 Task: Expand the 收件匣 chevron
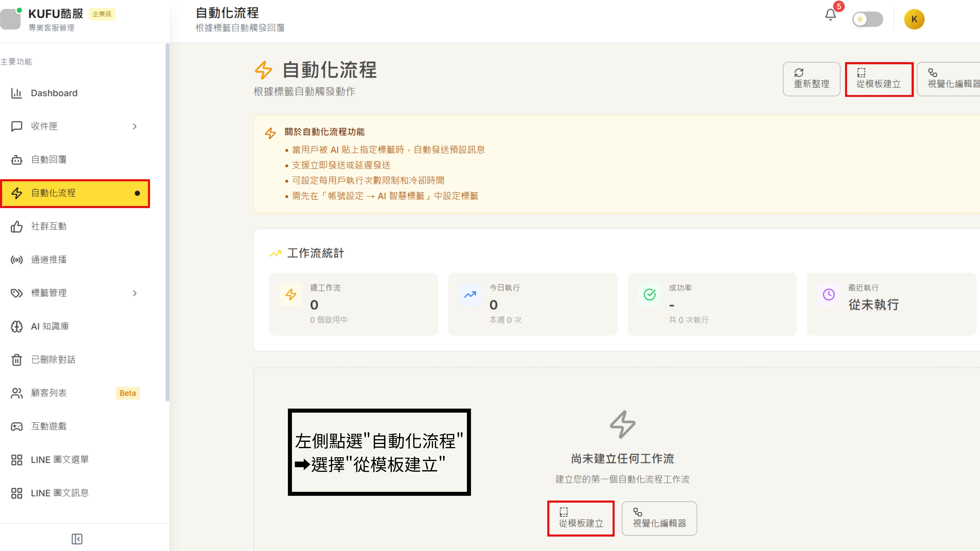[134, 127]
